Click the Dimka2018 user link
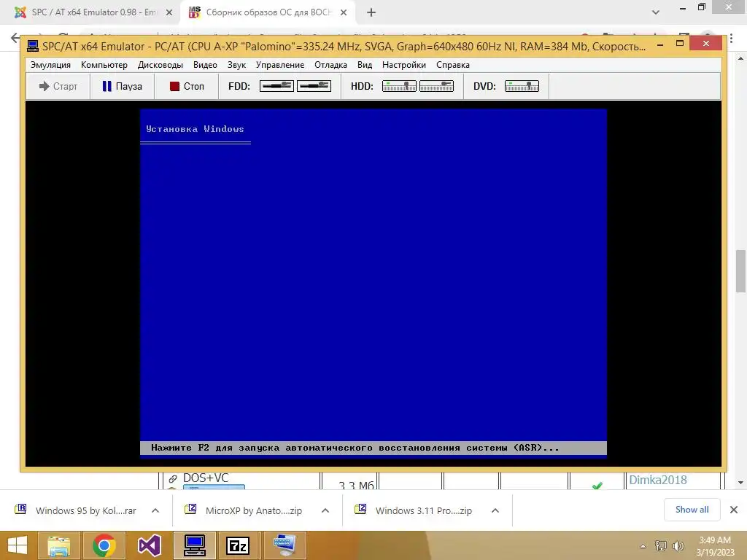 pyautogui.click(x=658, y=480)
